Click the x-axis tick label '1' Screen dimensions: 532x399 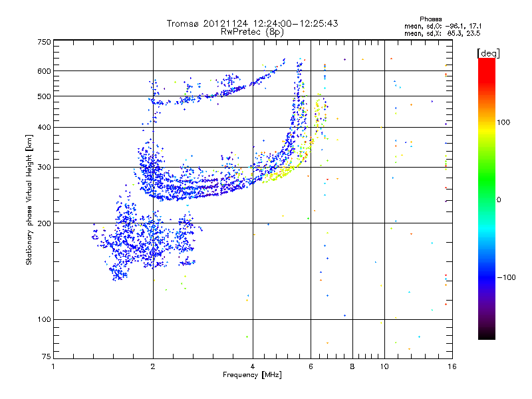point(53,366)
